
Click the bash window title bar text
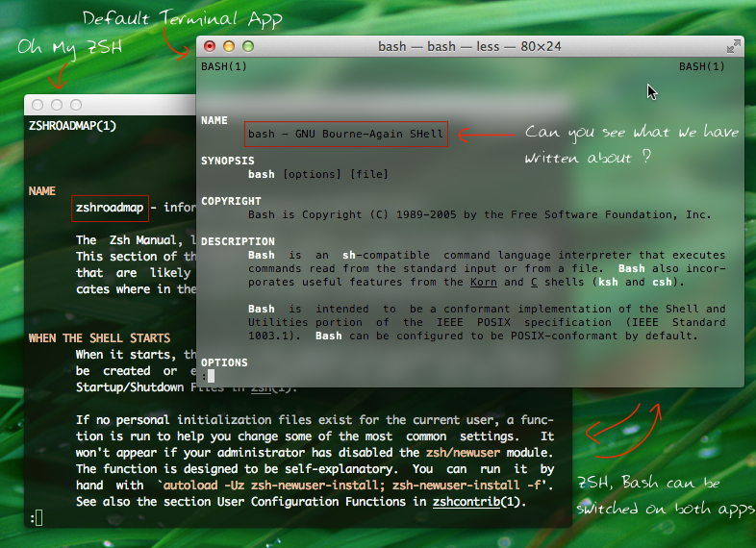(x=469, y=46)
